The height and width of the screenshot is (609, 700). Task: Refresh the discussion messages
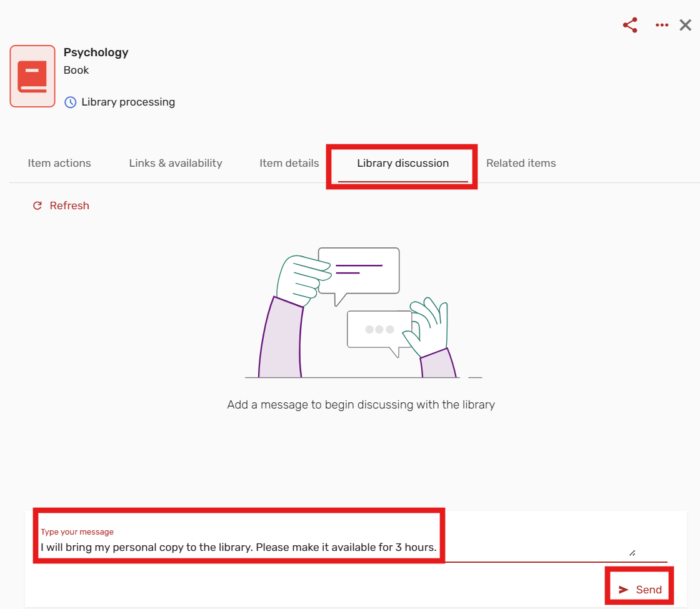61,205
